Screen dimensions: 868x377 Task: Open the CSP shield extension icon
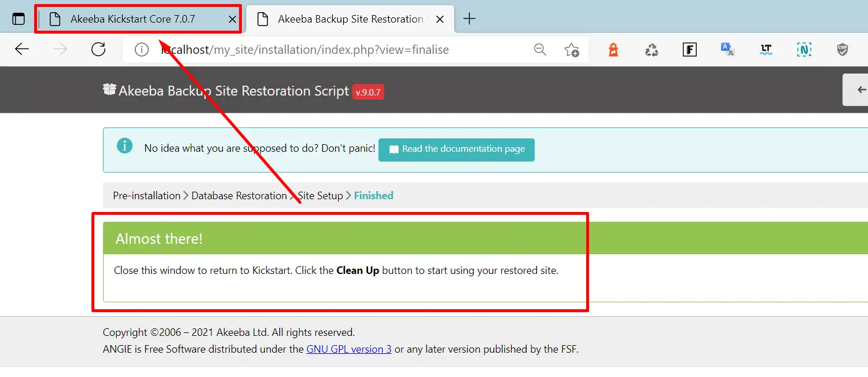[843, 50]
